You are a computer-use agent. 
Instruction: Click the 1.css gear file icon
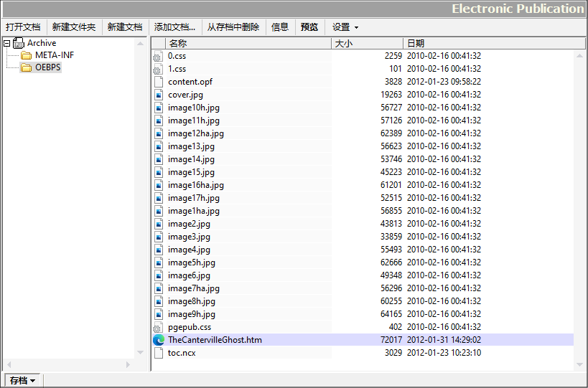tap(158, 69)
